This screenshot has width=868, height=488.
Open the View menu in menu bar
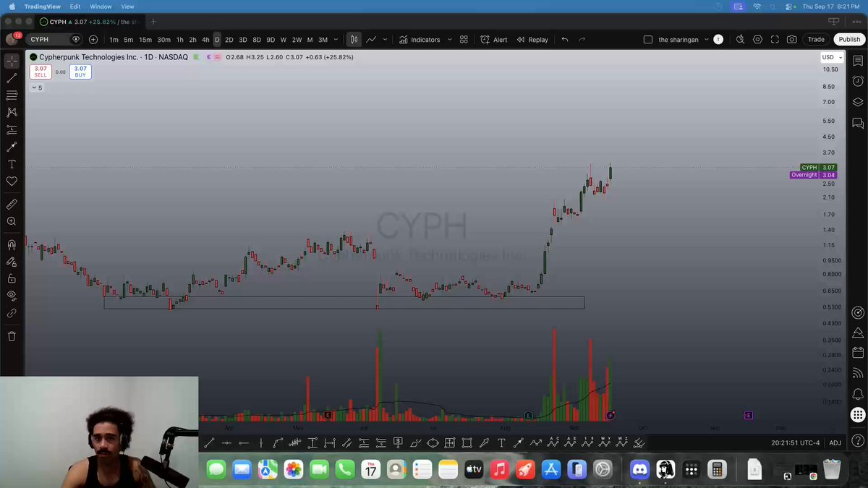pos(127,7)
